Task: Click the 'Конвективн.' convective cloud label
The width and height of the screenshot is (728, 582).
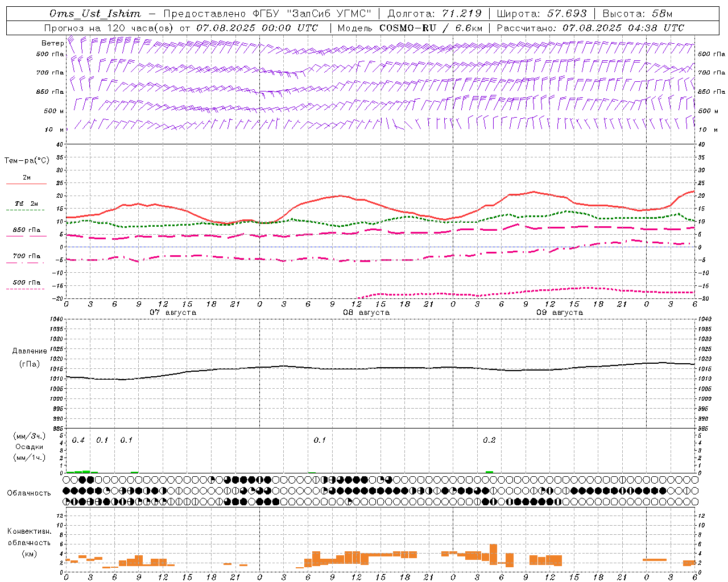Action: click(29, 531)
